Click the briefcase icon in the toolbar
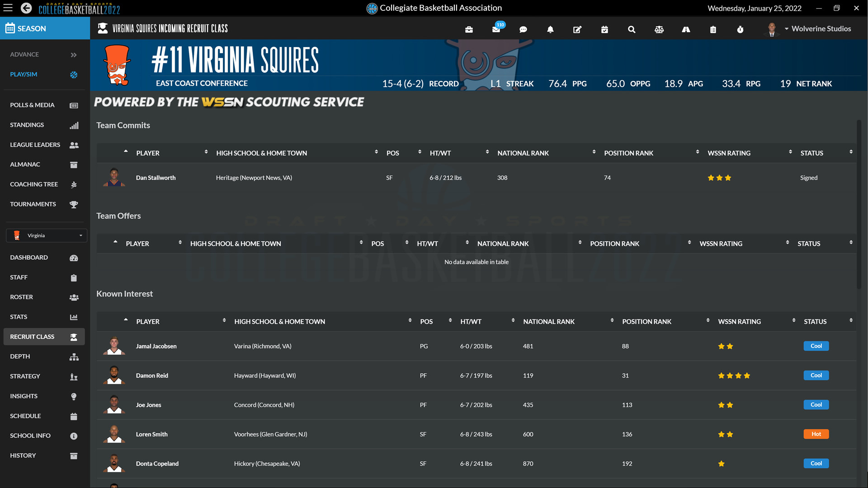Screen dimensions: 868x488 [x=469, y=30]
